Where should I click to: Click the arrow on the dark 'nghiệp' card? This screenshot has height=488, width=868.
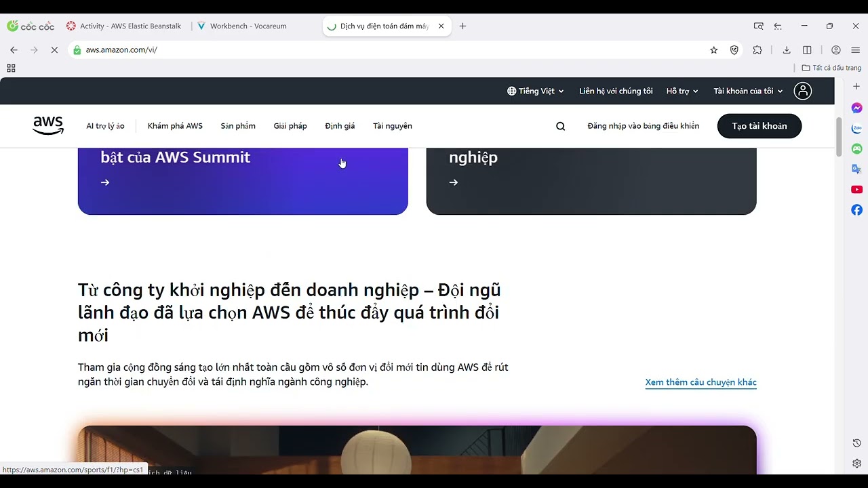click(x=454, y=182)
